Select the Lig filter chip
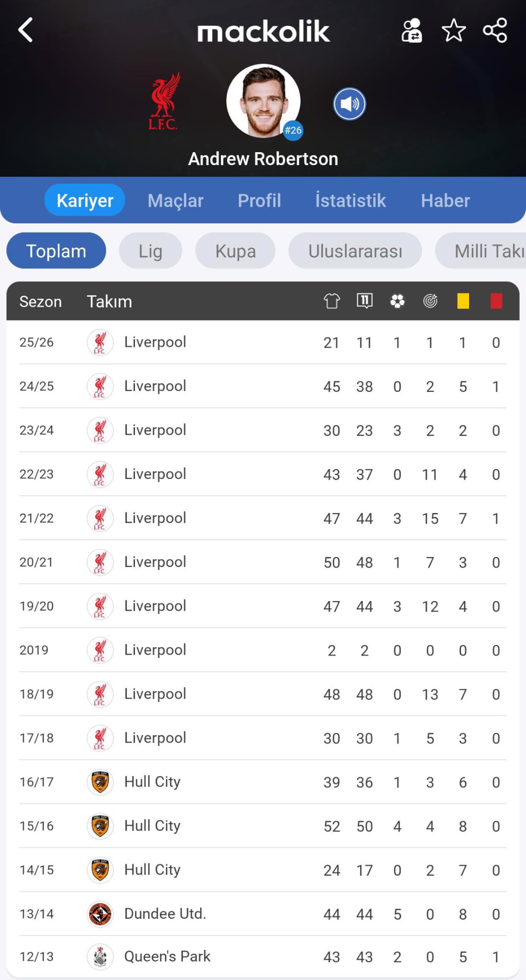Image resolution: width=526 pixels, height=980 pixels. pos(150,251)
